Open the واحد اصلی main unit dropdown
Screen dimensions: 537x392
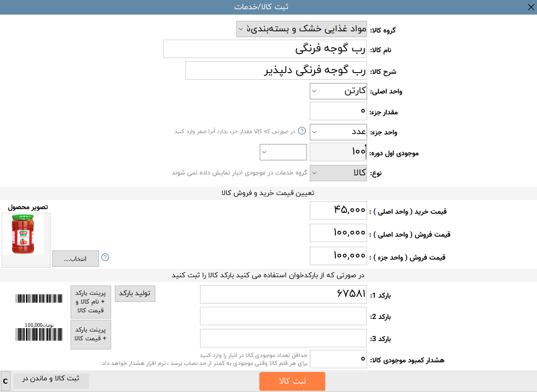pyautogui.click(x=338, y=91)
